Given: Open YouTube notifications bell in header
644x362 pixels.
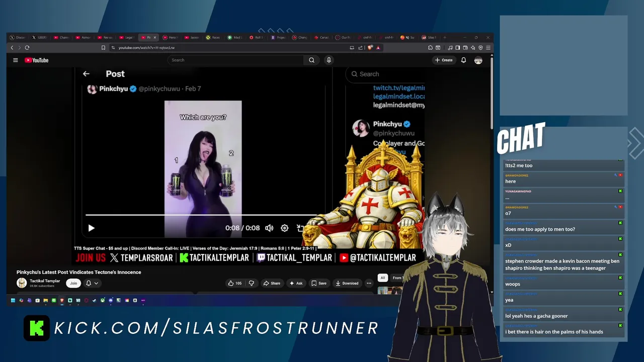Looking at the screenshot, I should coord(463,60).
